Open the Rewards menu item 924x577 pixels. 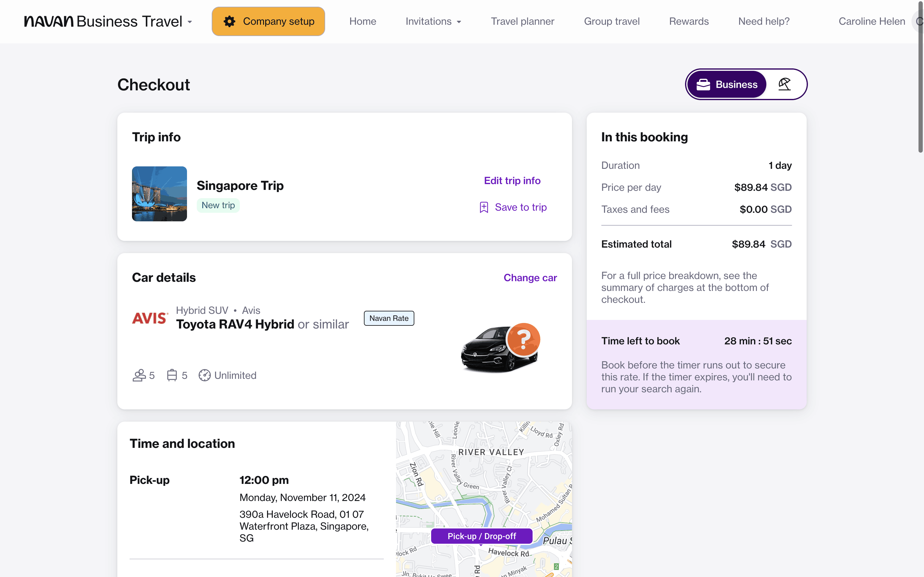coord(689,21)
